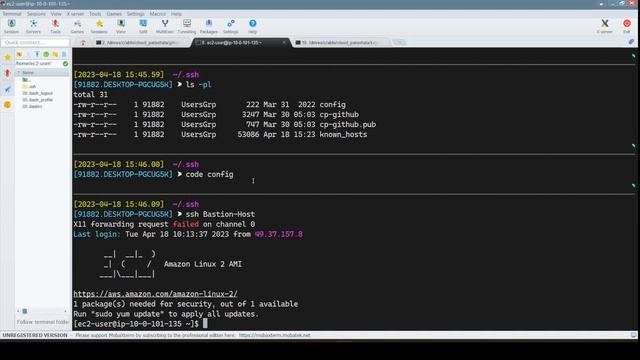This screenshot has width=640, height=360.
Task: Click the 'known_hosts' filename in terminal output
Action: click(x=343, y=134)
